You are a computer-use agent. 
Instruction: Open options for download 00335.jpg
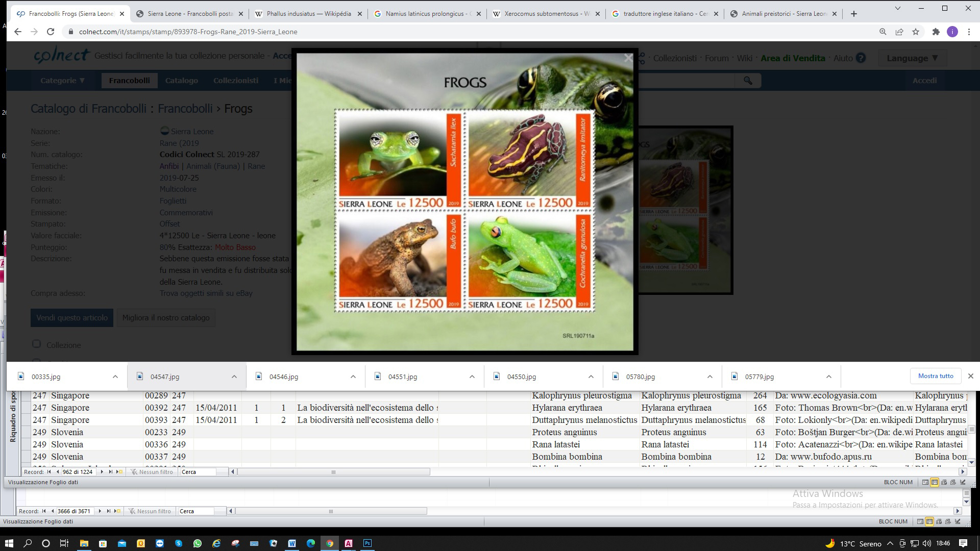115,377
